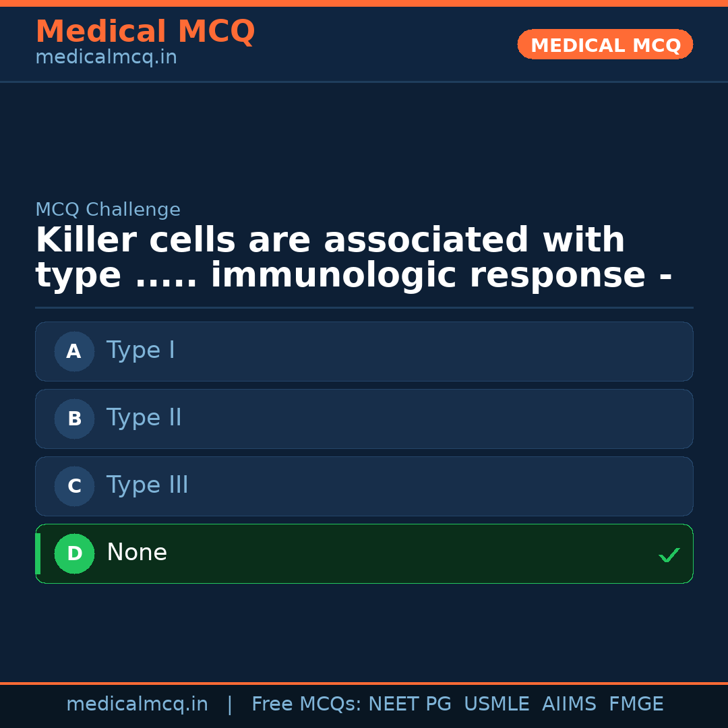
Task: Click the orange MEDICAL MCQ badge
Action: click(605, 44)
